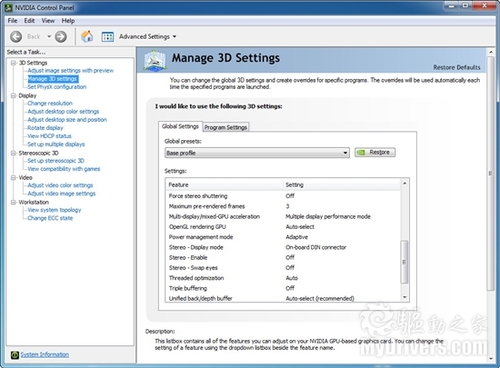
Task: Collapse the 3D Settings tree node
Action: tap(14, 63)
